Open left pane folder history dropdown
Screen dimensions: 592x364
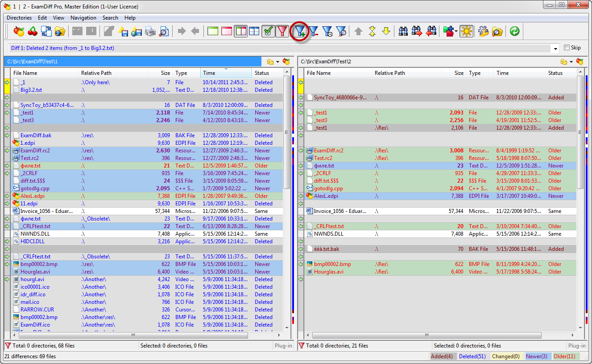(x=277, y=62)
